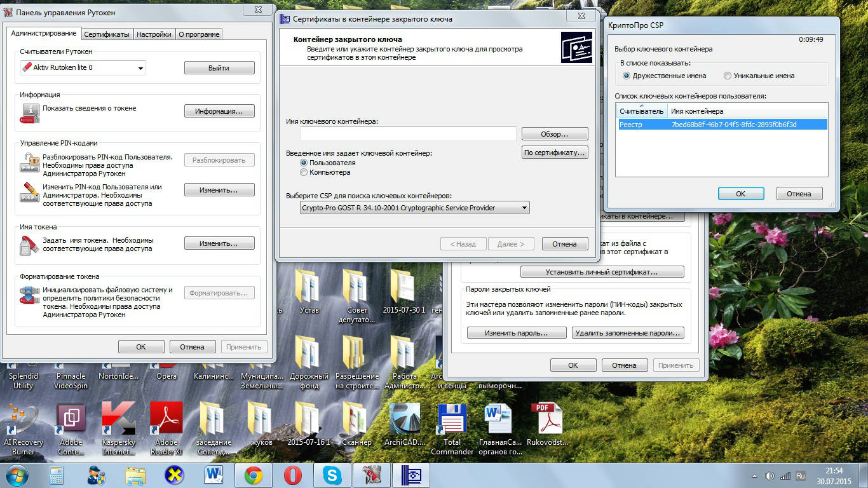Select the Компьютера radio button
Viewport: 868px width, 488px height.
pos(304,172)
